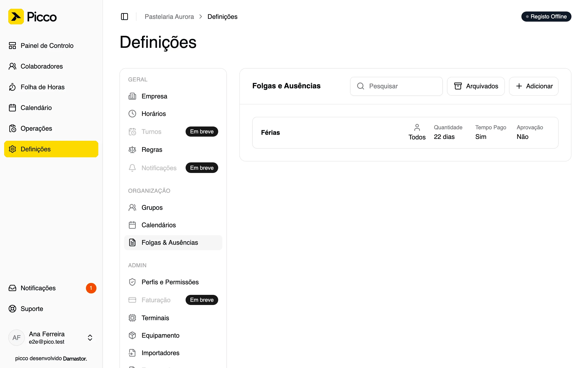This screenshot has height=368, width=588.
Task: Open the Colaboradores people icon
Action: [12, 66]
